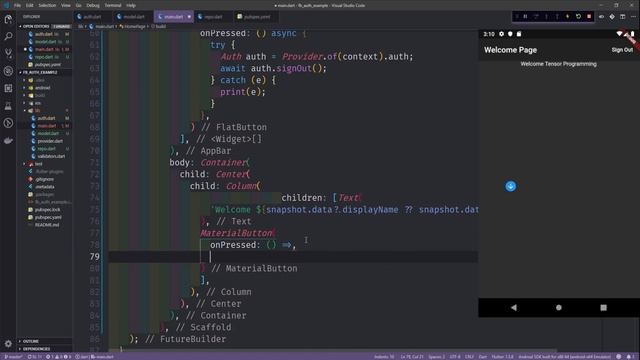The image size is (640, 360).
Task: Trigger Flutter hot reload lightning icon
Action: pos(568,17)
